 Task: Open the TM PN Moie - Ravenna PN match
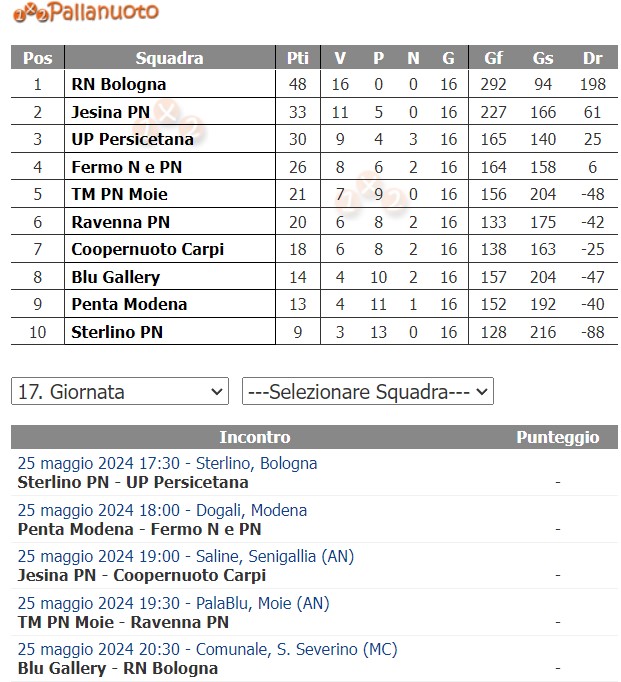pos(123,622)
